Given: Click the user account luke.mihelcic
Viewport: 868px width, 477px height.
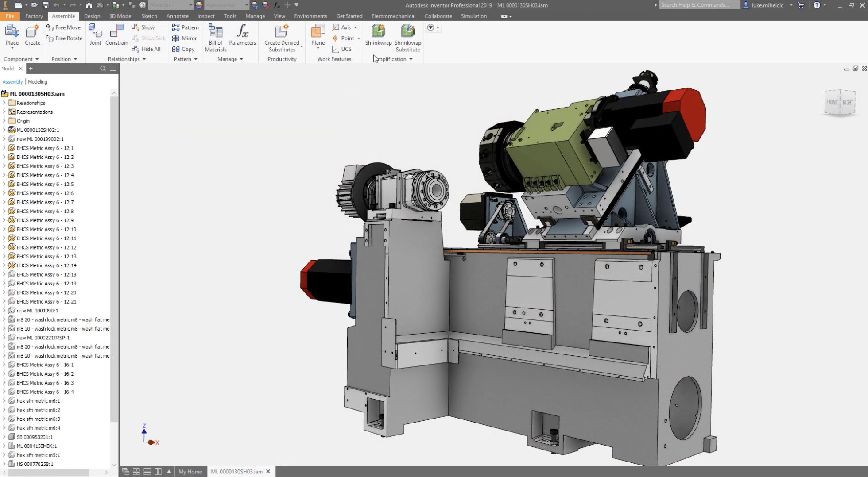Looking at the screenshot, I should click(767, 5).
